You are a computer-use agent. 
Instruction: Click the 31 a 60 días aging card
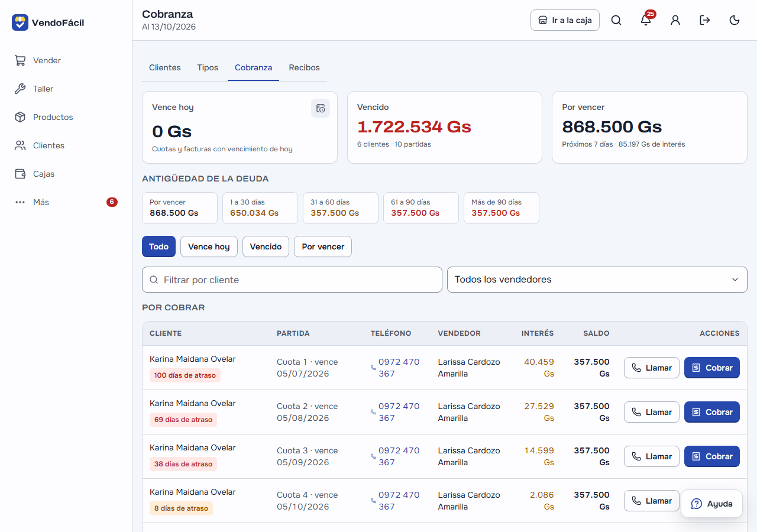click(341, 208)
